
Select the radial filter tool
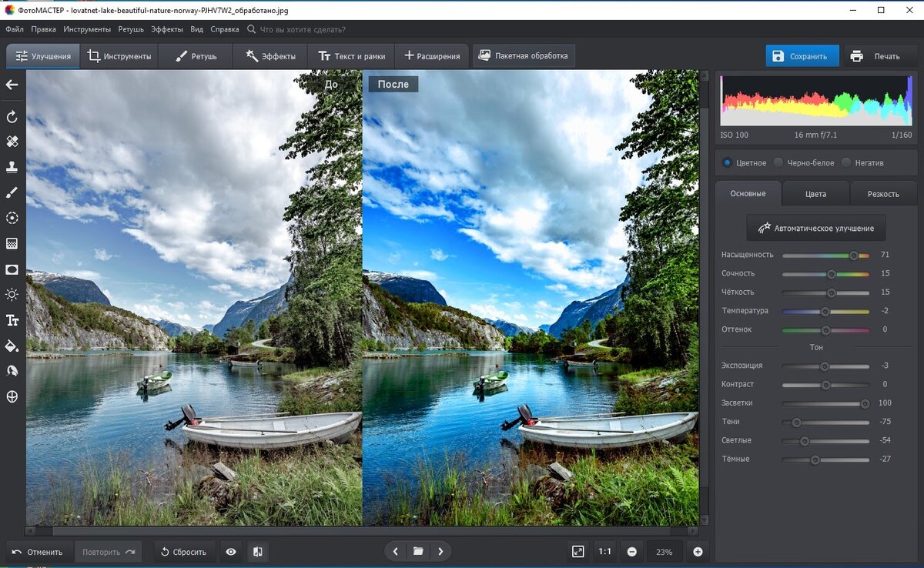[x=12, y=218]
